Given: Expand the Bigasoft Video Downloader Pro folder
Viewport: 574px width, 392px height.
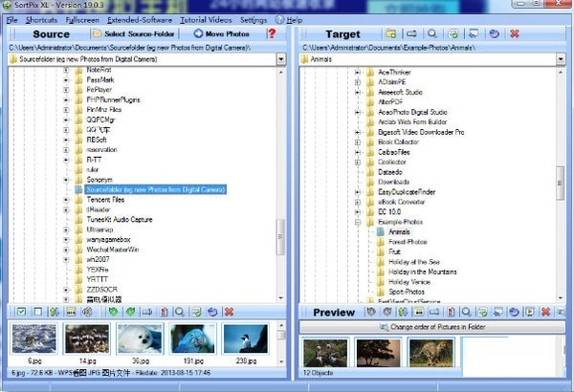Looking at the screenshot, I should 358,132.
